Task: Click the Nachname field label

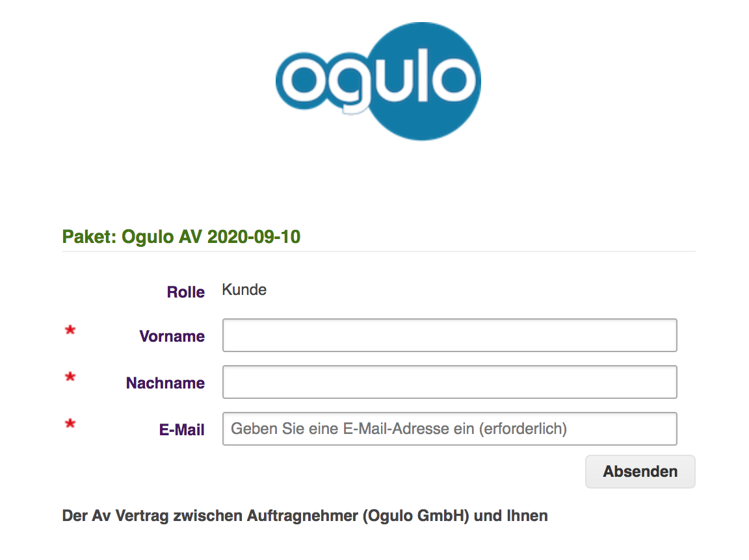Action: pyautogui.click(x=165, y=383)
